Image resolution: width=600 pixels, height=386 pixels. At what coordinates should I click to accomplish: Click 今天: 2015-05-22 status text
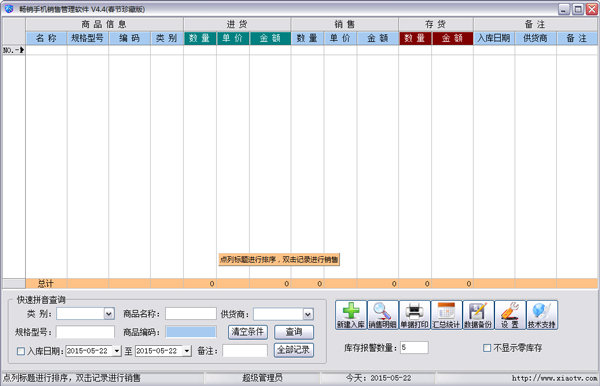378,378
